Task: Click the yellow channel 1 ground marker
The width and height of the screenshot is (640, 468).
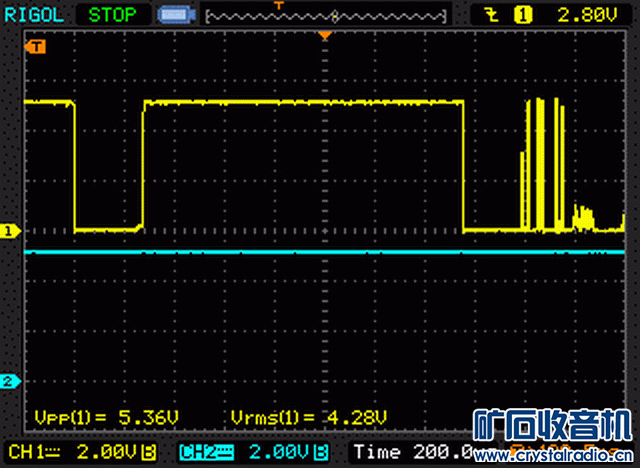Action: tap(10, 231)
